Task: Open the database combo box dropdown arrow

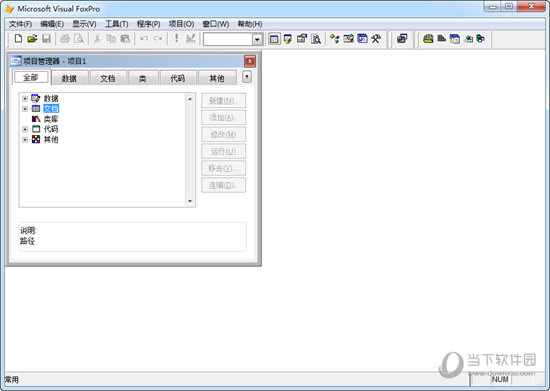Action: point(257,39)
